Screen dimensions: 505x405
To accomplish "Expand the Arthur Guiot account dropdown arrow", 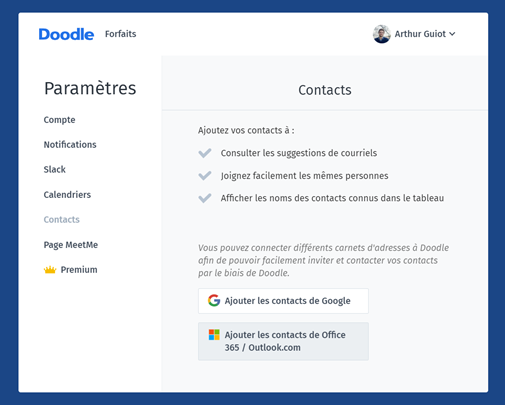I will 452,34.
